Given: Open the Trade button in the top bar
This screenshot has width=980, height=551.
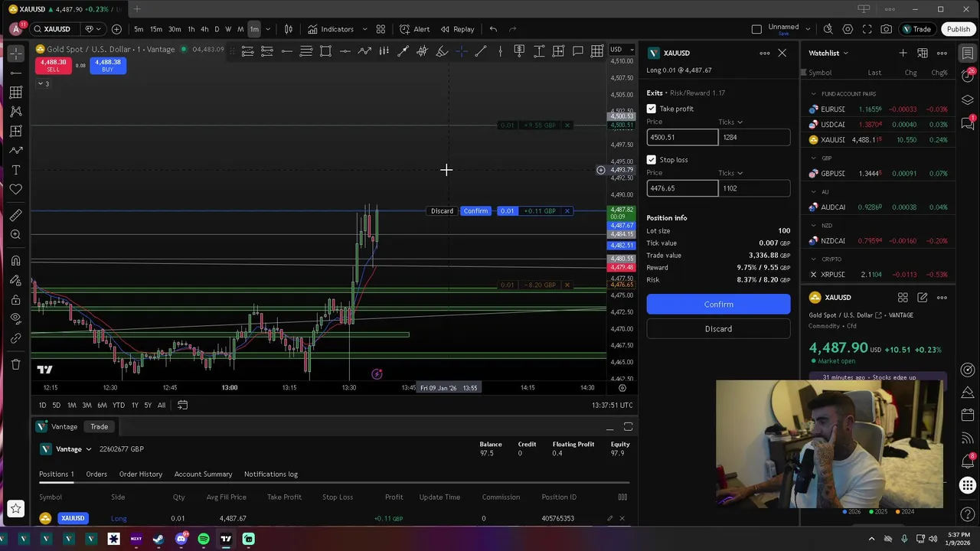Looking at the screenshot, I should pos(916,29).
